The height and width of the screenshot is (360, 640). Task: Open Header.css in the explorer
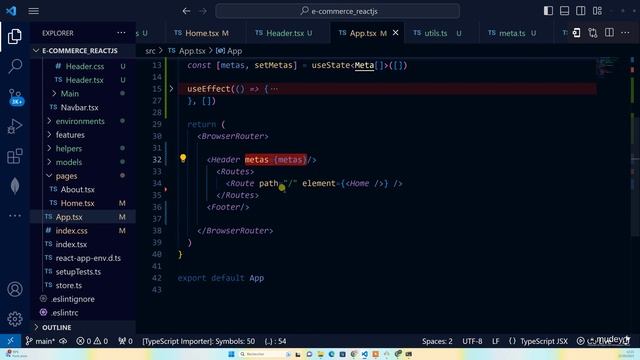(84, 66)
